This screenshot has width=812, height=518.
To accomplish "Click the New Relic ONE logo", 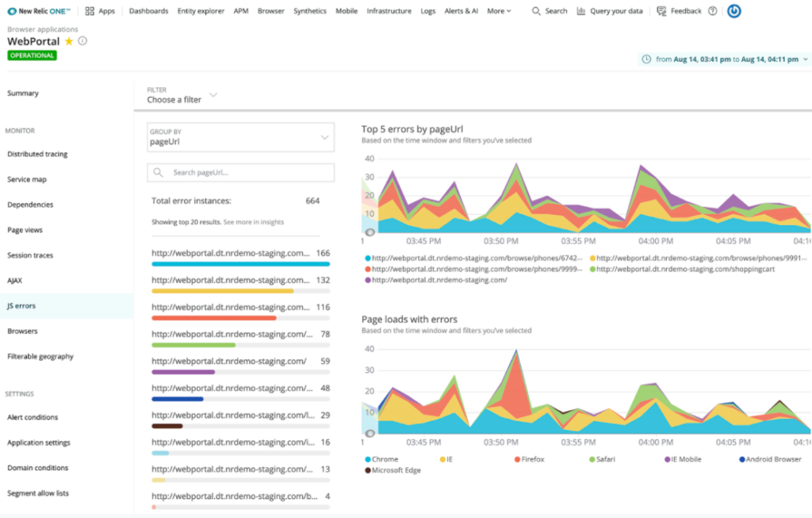I will [x=39, y=11].
